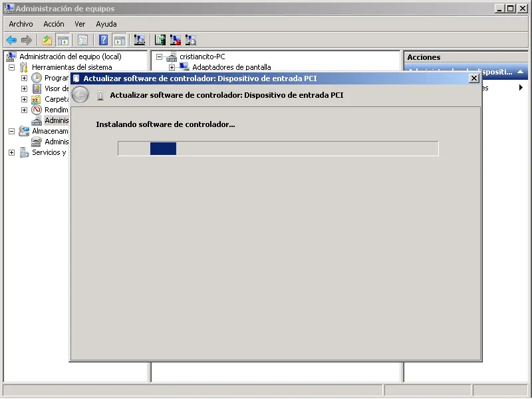Click the Up one level folder icon
Image resolution: width=532 pixels, height=399 pixels.
[47, 40]
